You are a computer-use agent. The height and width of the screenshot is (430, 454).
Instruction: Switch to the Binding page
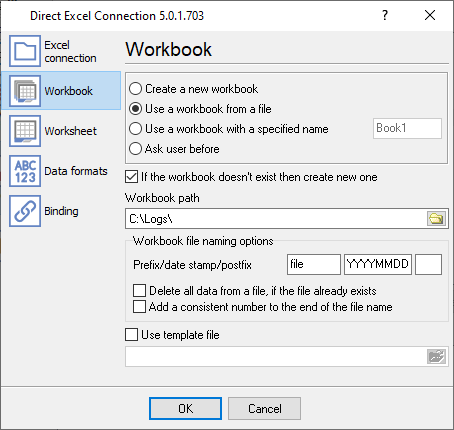[x=61, y=211]
